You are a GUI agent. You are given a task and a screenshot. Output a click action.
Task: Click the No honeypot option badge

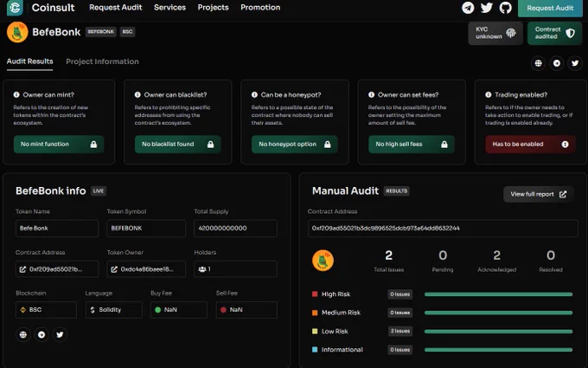tap(295, 145)
